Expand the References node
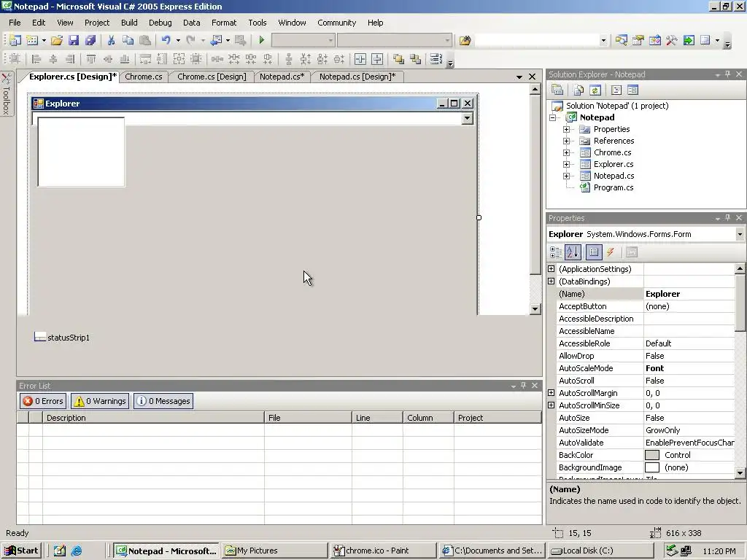This screenshot has width=747, height=560. tap(566, 141)
